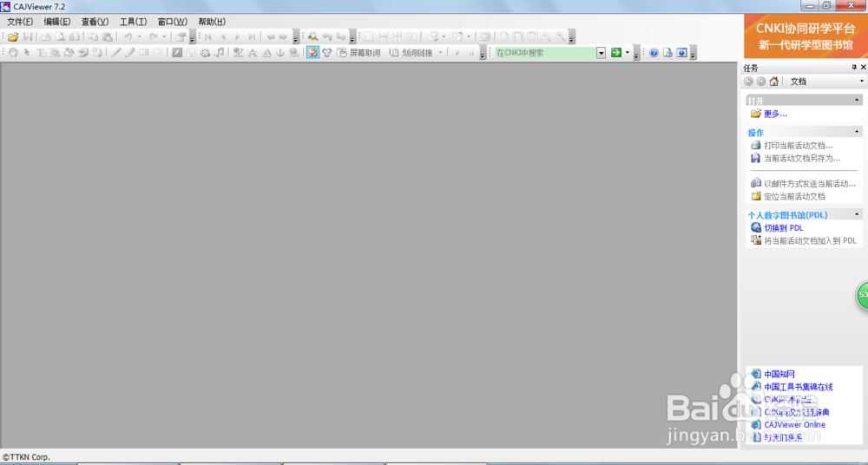Select the Hand pan tool
868x465 pixels.
tap(13, 53)
